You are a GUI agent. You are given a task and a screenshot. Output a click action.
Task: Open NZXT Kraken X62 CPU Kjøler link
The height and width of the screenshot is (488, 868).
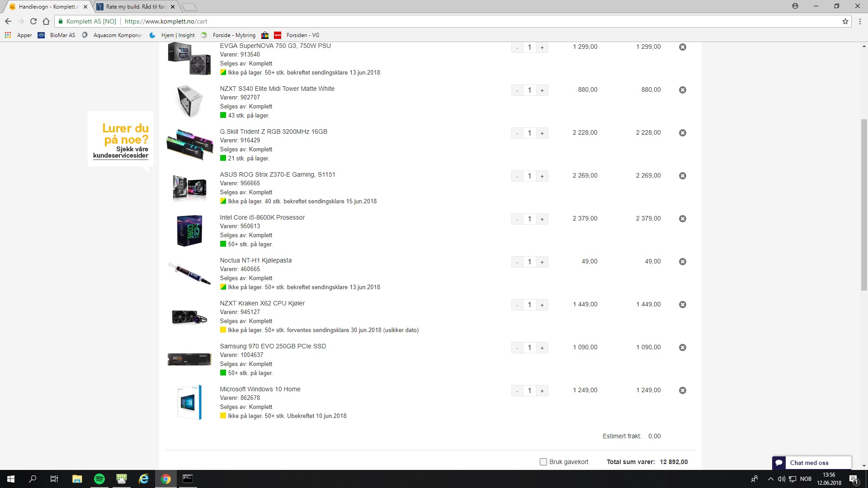(x=262, y=303)
